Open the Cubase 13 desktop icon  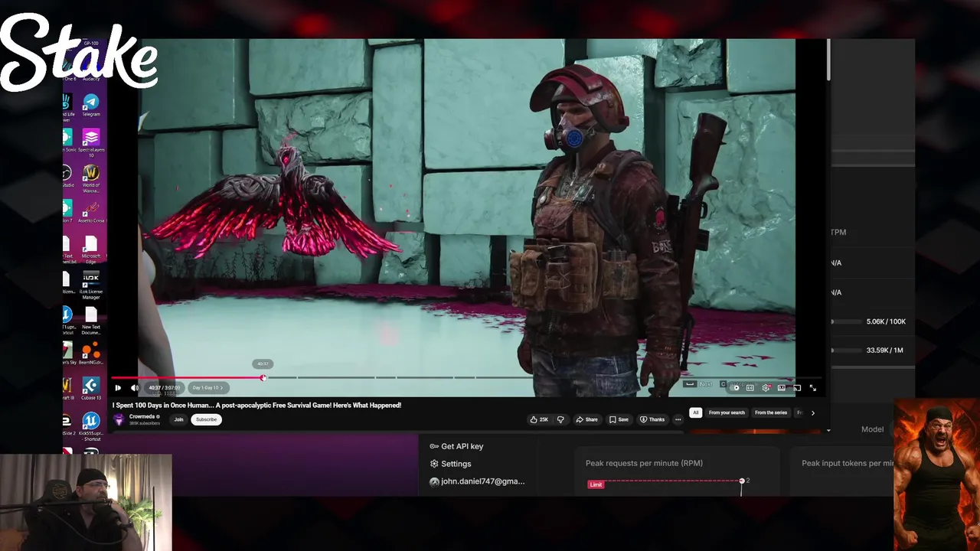point(91,389)
